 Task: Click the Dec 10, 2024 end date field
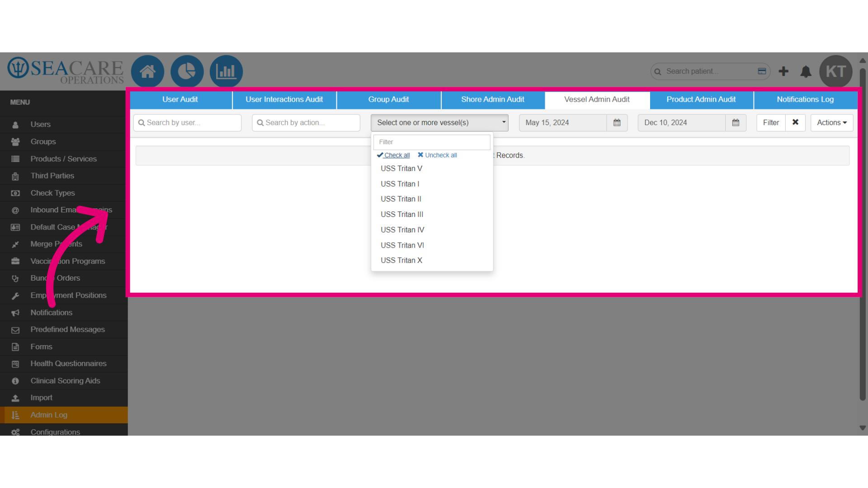point(682,122)
